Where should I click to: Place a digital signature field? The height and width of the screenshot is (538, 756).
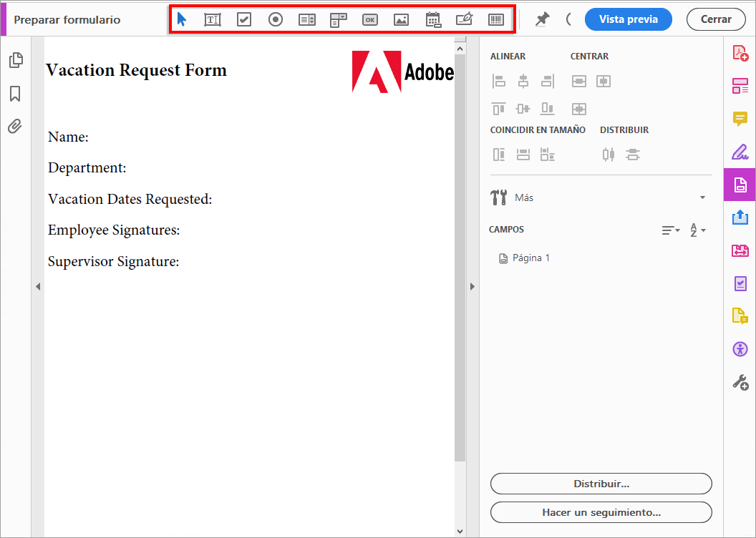pos(464,19)
